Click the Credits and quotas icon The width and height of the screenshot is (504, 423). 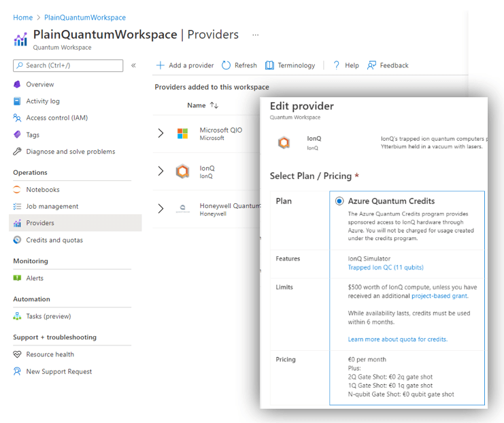(17, 240)
